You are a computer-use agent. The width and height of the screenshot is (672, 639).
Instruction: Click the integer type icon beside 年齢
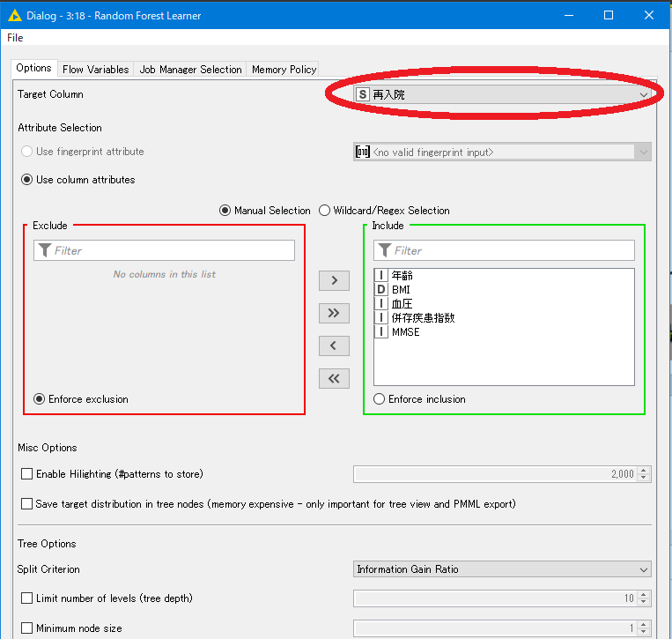click(381, 276)
